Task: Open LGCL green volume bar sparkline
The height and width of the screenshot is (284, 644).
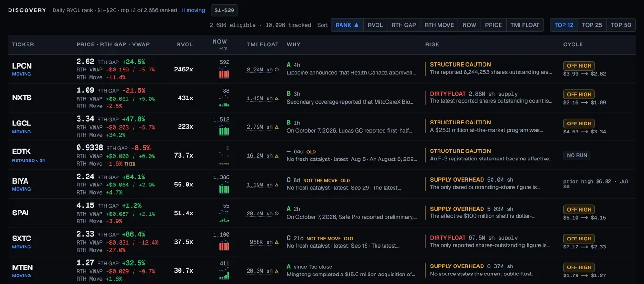Action: tap(224, 130)
